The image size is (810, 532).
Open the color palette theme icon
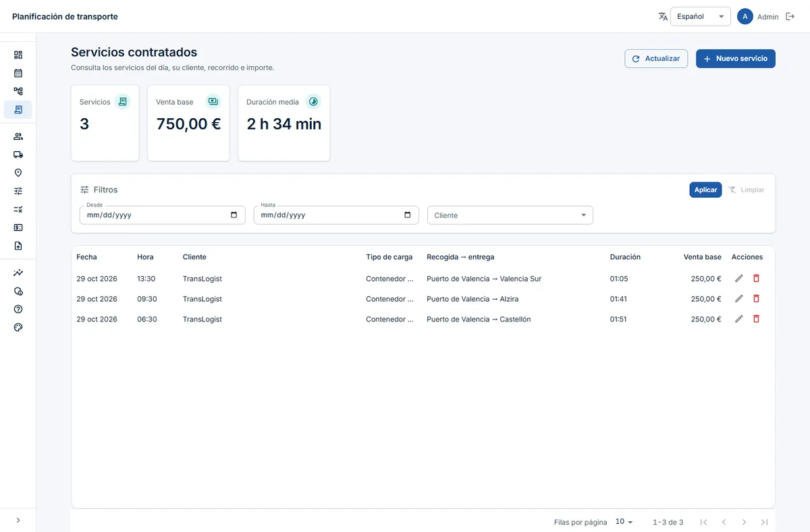18,327
